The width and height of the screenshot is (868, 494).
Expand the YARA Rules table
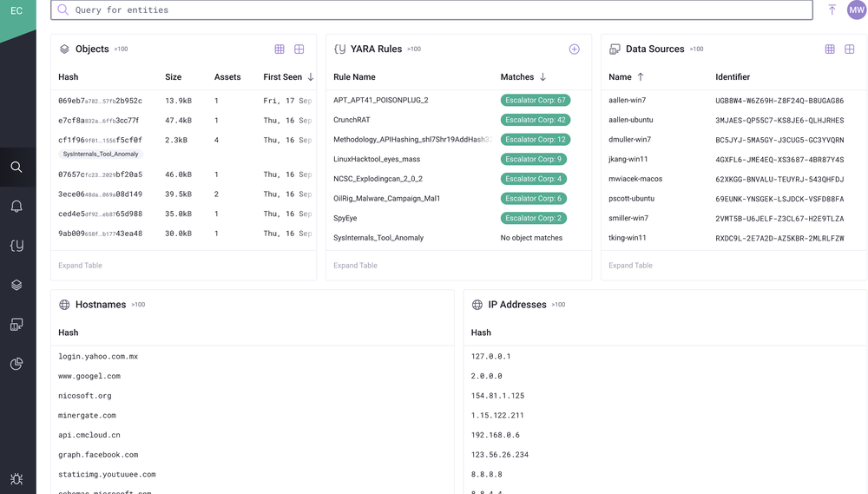(x=355, y=266)
